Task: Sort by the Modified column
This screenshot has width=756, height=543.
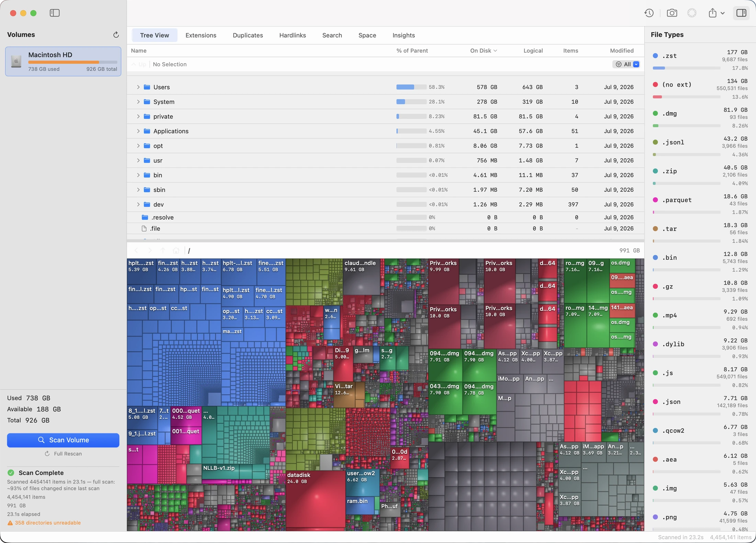Action: pos(622,51)
